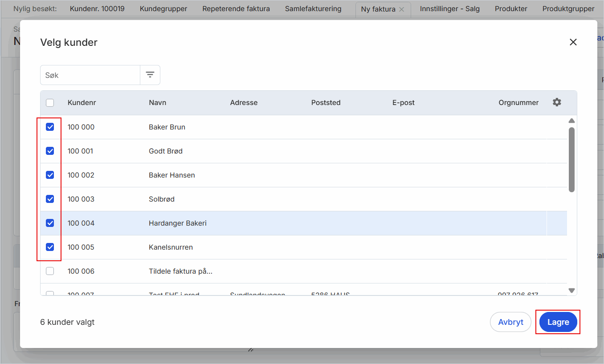Check the customer 100 006 checkbox

click(50, 271)
